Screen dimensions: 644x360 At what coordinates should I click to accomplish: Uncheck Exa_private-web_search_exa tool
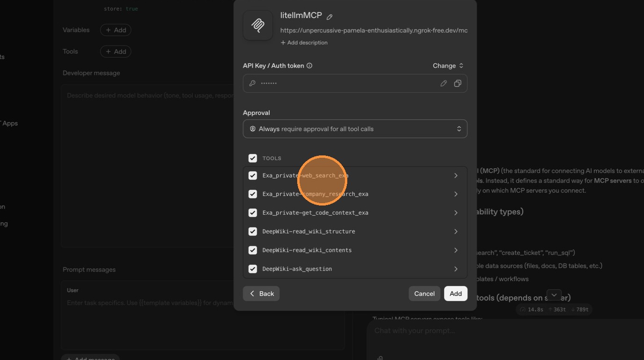[x=253, y=176]
